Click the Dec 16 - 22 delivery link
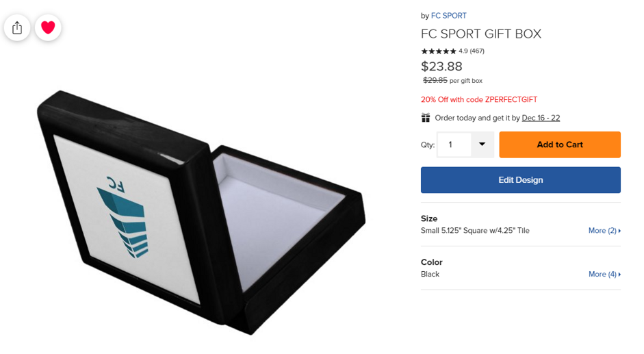Viewport: 644px width, 354px height. pos(541,118)
